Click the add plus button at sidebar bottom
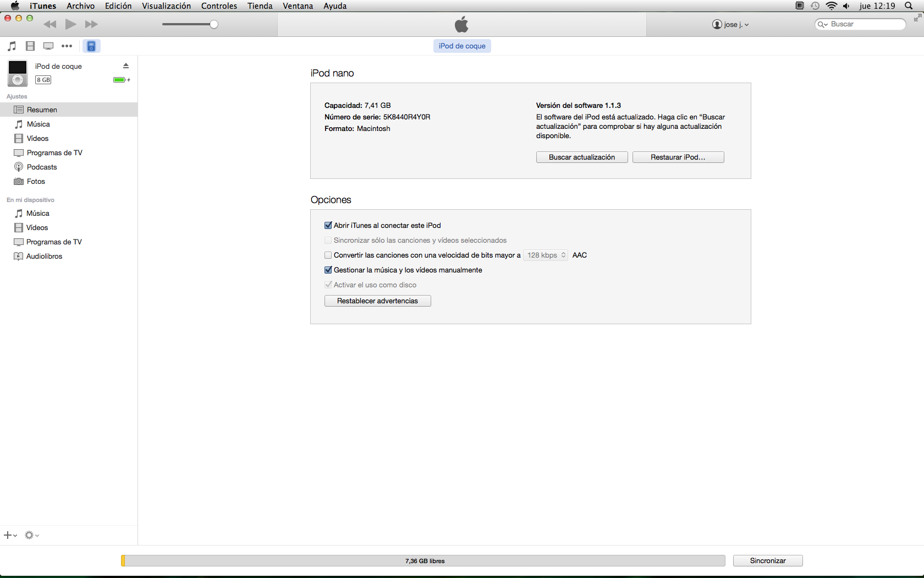Image resolution: width=924 pixels, height=578 pixels. click(10, 535)
